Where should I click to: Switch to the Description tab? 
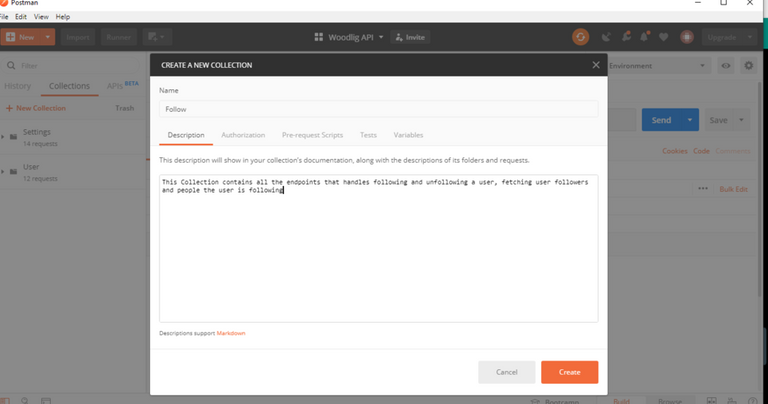186,135
